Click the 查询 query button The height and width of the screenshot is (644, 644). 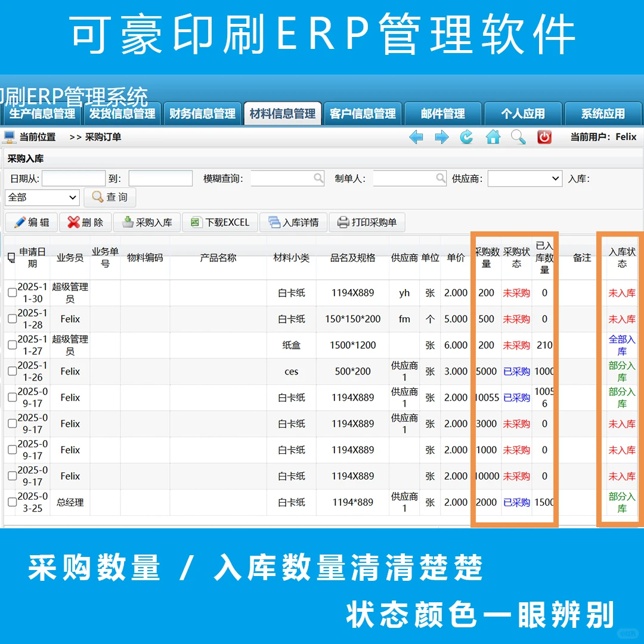(x=110, y=197)
